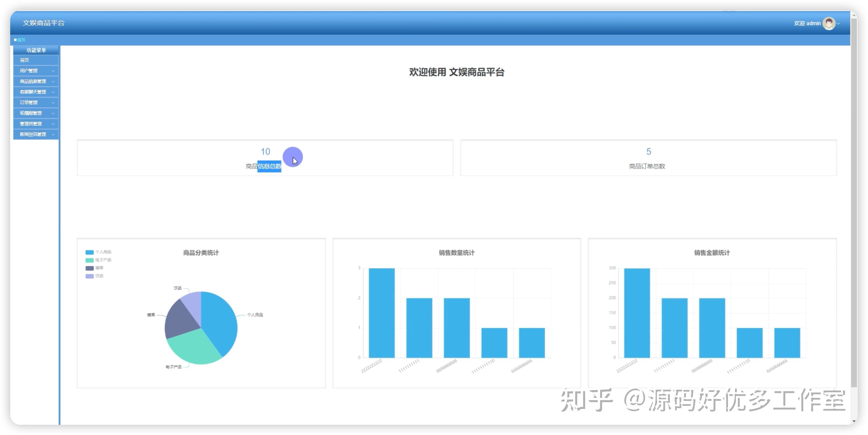Click the 文娱商品平台 header title
Image resolution: width=868 pixels, height=435 pixels.
pyautogui.click(x=43, y=23)
